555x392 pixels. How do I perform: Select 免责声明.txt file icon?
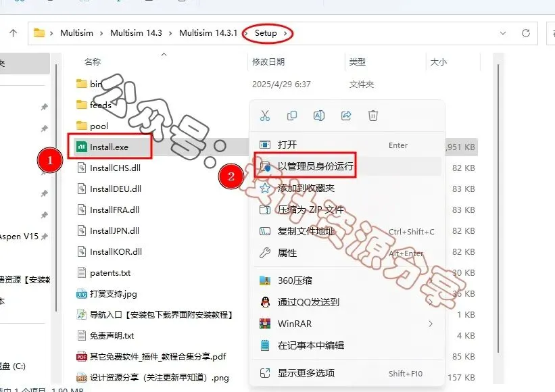tap(82, 335)
